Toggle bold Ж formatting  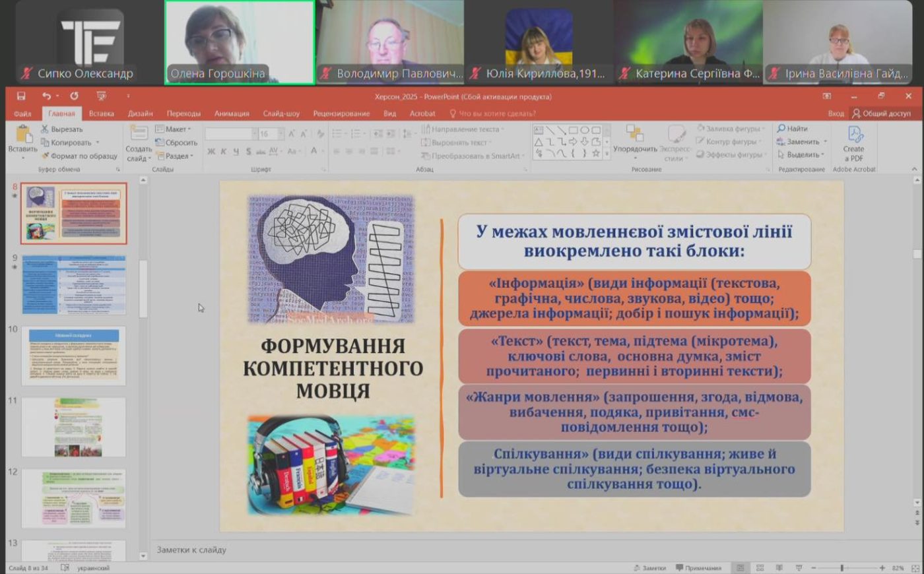click(x=211, y=152)
